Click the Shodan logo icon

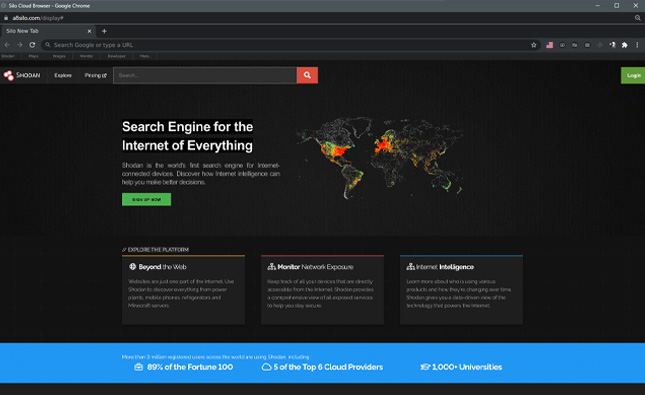tap(9, 75)
